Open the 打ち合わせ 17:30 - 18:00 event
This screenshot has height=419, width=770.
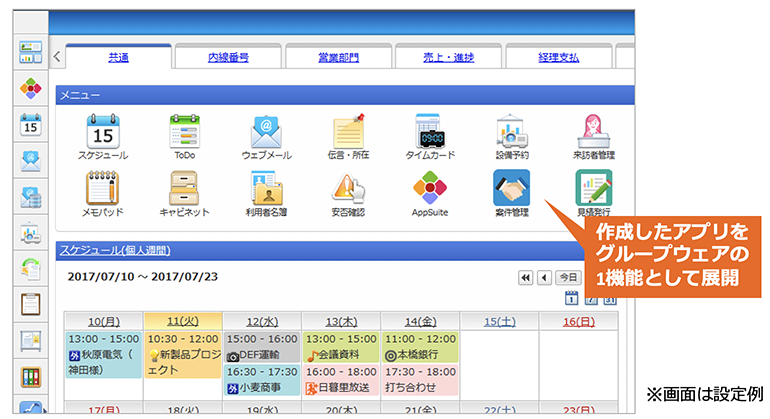pos(420,380)
